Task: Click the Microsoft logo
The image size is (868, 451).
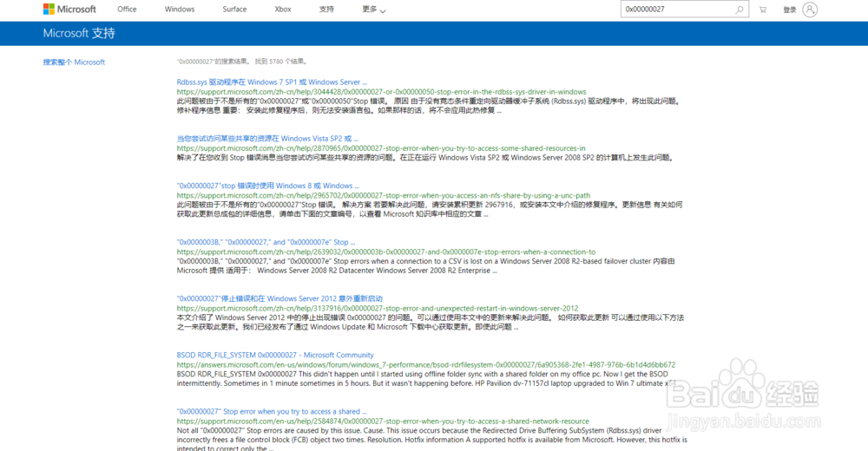Action: tap(69, 10)
